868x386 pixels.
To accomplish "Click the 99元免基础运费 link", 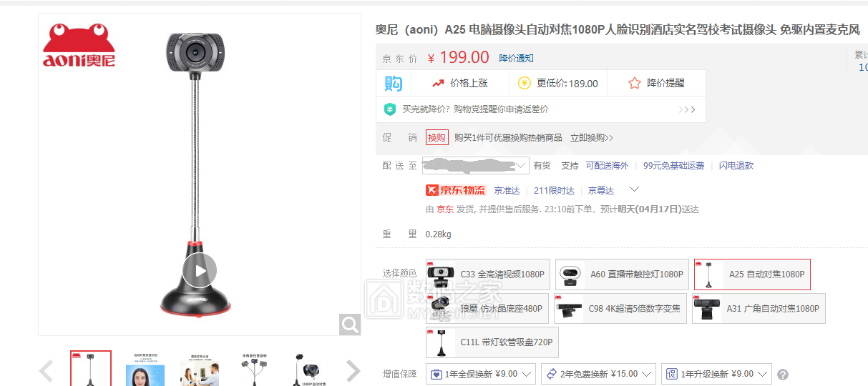I will [x=673, y=165].
